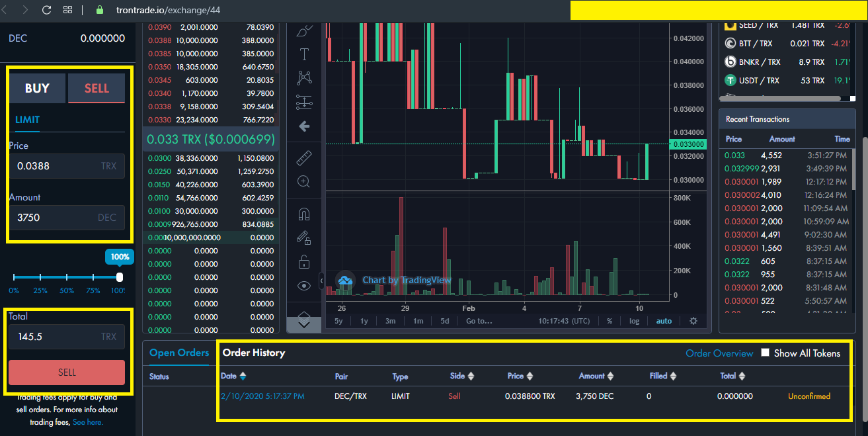868x436 pixels.
Task: Set amount slider to 25% mark
Action: 40,277
